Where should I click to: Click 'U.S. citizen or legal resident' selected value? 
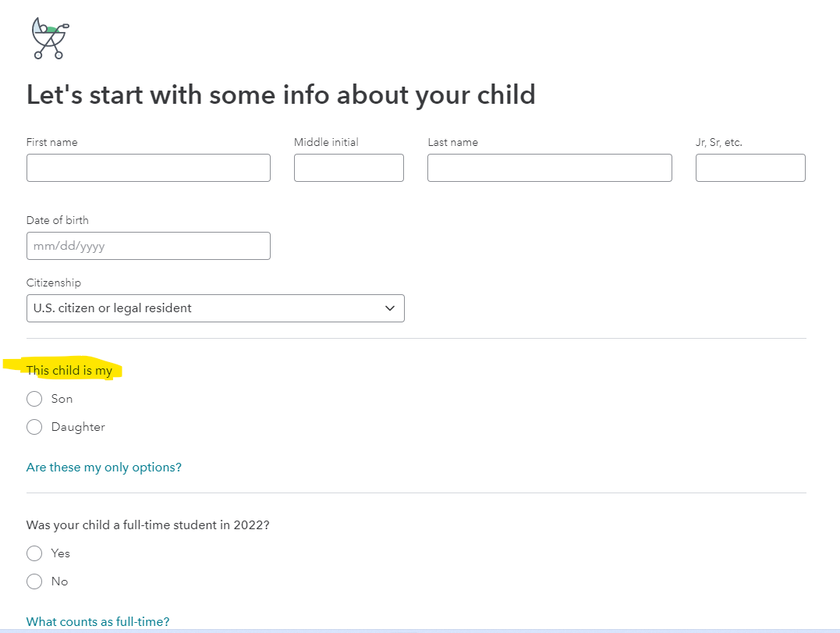point(112,308)
